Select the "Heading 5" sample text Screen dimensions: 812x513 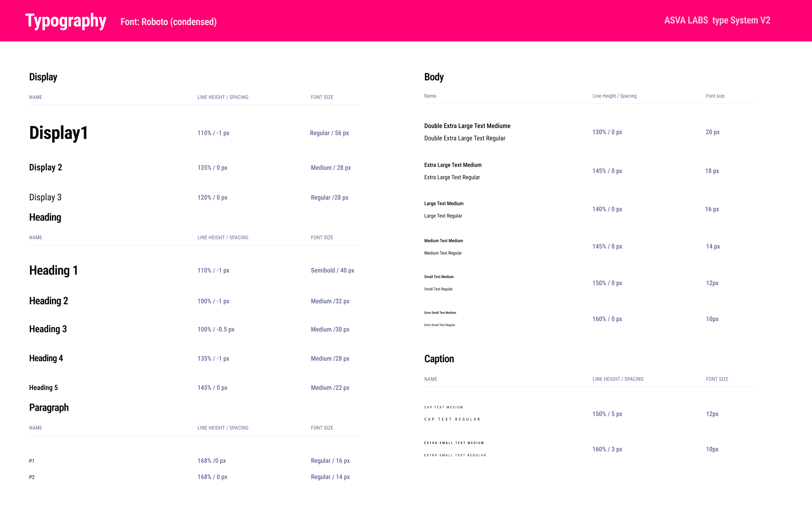coord(43,388)
